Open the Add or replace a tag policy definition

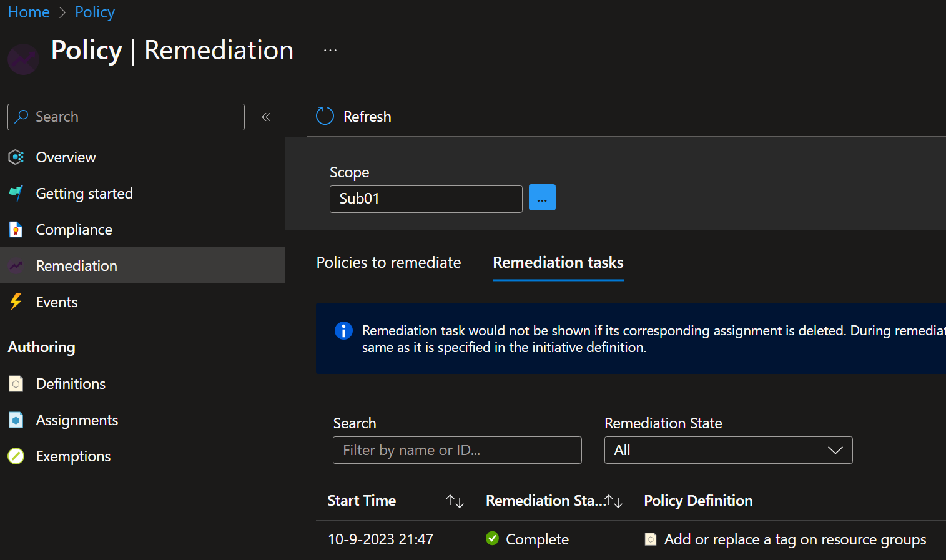795,539
